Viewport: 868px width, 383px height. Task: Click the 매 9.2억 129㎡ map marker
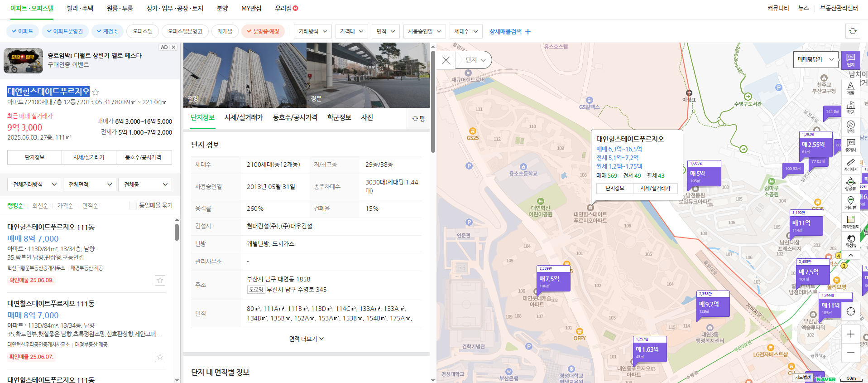click(x=713, y=304)
